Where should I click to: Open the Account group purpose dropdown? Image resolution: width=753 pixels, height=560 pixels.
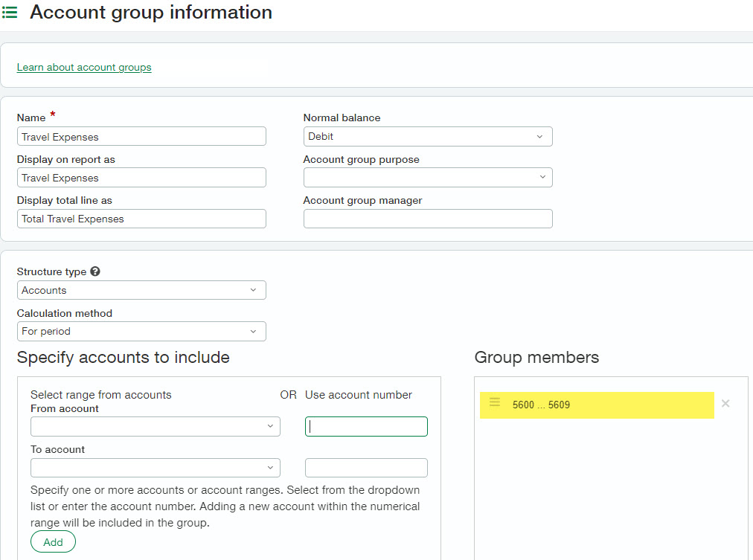428,178
